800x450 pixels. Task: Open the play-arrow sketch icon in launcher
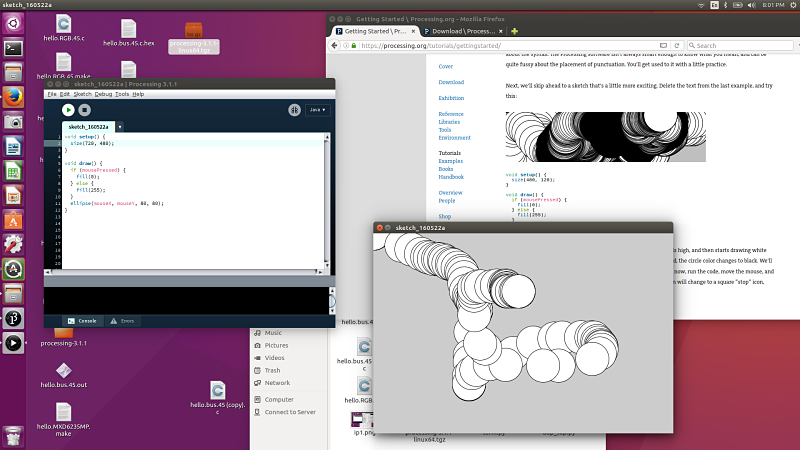tap(13, 343)
